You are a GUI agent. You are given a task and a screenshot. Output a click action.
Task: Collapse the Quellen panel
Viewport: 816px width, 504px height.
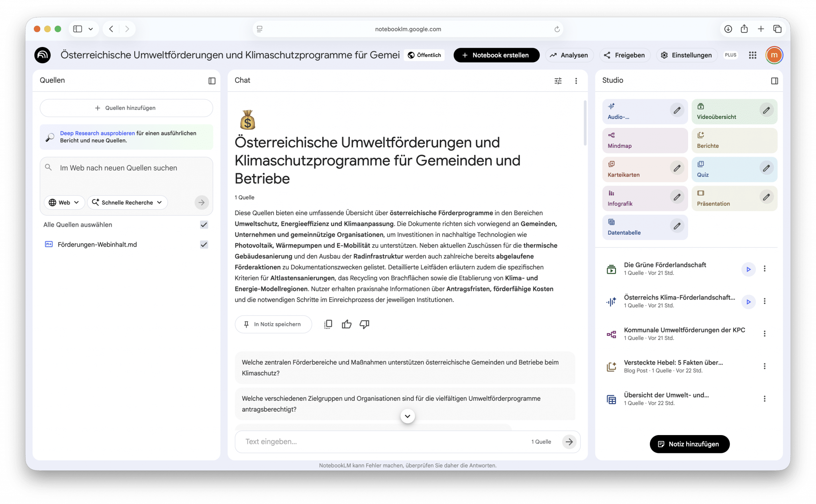pos(212,81)
